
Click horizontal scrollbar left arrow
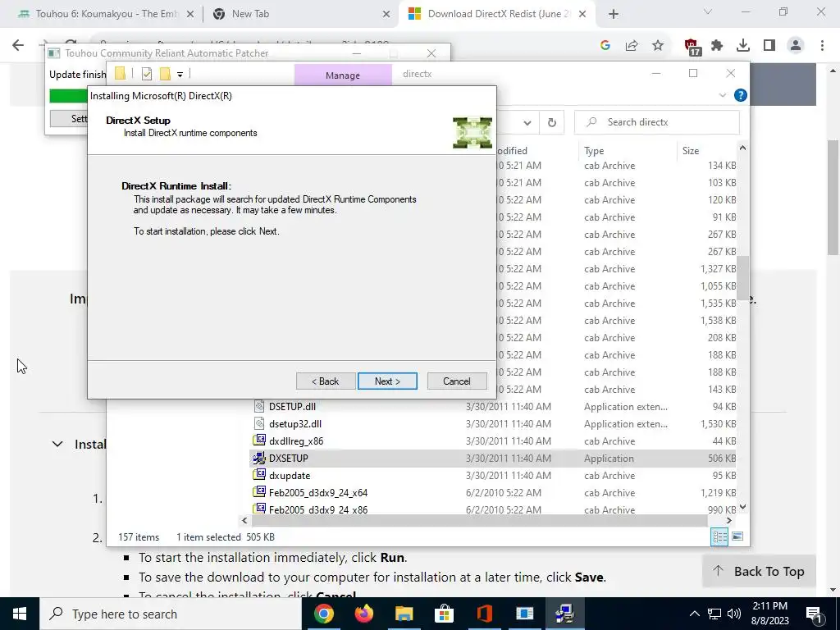pos(244,520)
